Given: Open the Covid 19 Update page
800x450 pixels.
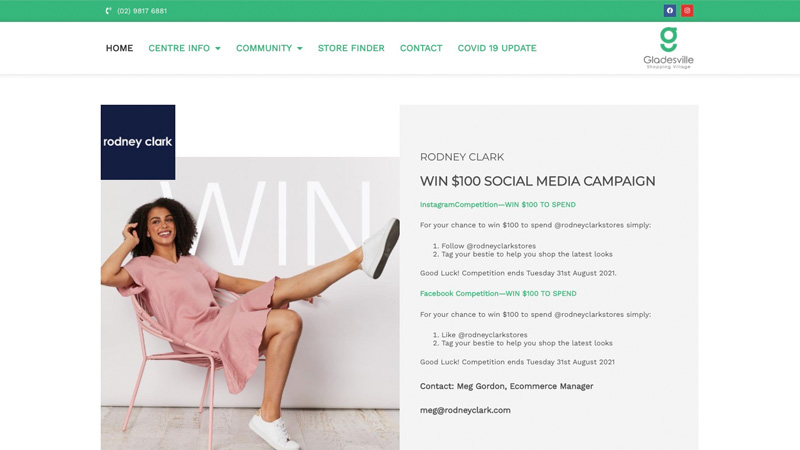Looking at the screenshot, I should click(x=497, y=48).
